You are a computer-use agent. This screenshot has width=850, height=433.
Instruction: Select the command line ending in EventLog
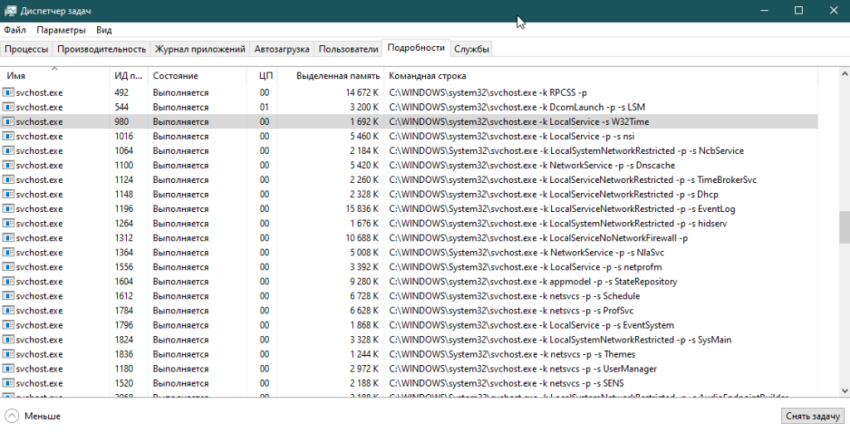coord(562,209)
